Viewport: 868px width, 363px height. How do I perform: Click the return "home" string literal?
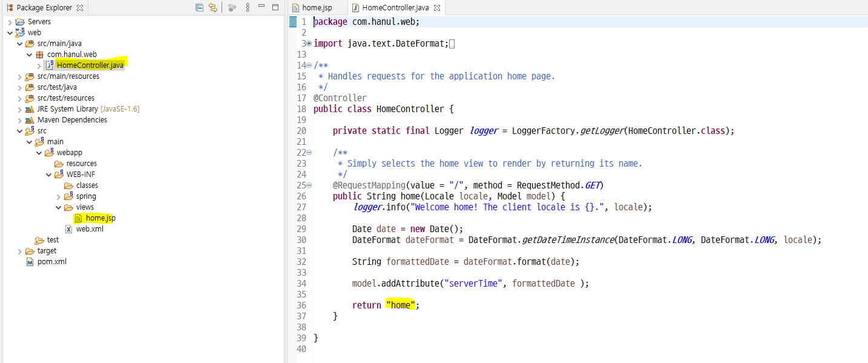pyautogui.click(x=401, y=305)
